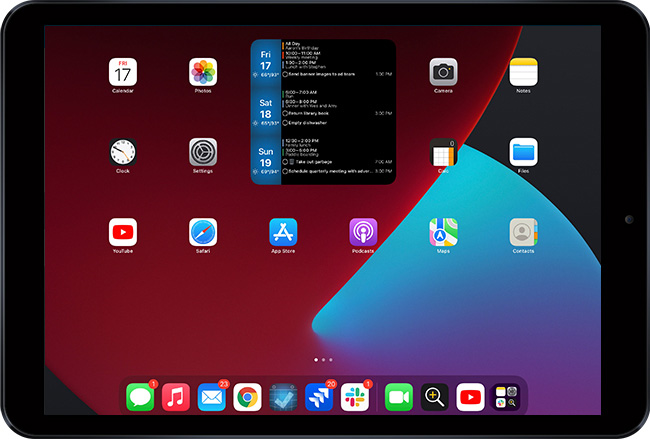Viewport: 650px width, 439px height.
Task: Open YouTube from the dock's recent apps
Action: pos(470,397)
